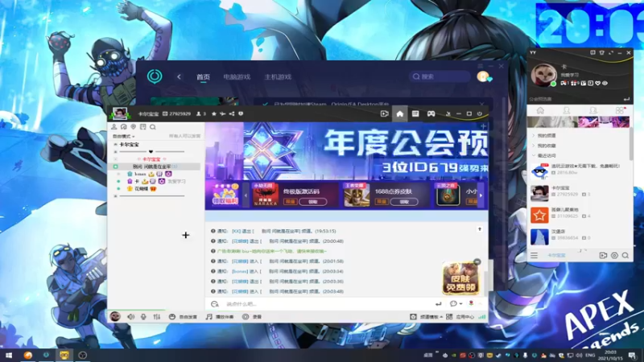Open the chat bubble options dropdown
The height and width of the screenshot is (362, 644).
click(x=456, y=304)
